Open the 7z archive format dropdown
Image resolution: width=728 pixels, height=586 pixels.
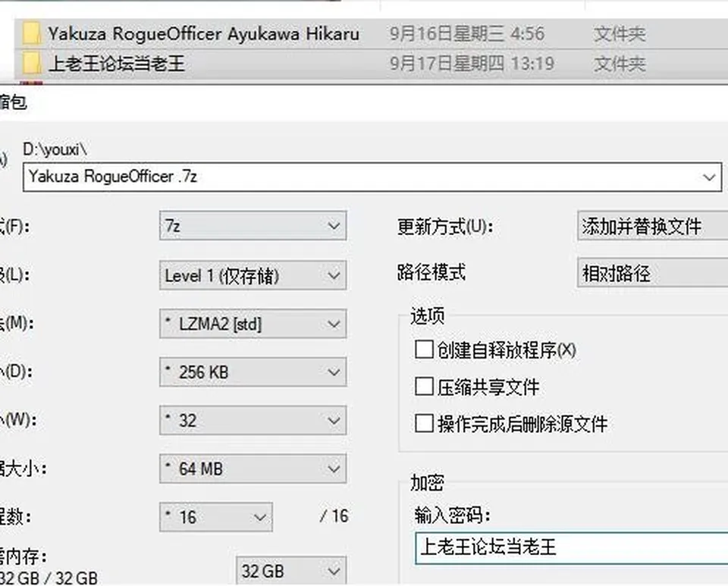[253, 226]
